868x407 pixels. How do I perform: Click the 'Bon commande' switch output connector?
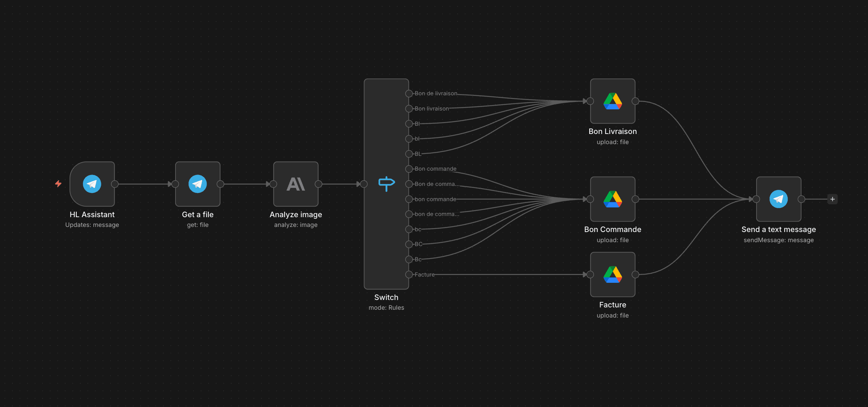[x=409, y=169]
